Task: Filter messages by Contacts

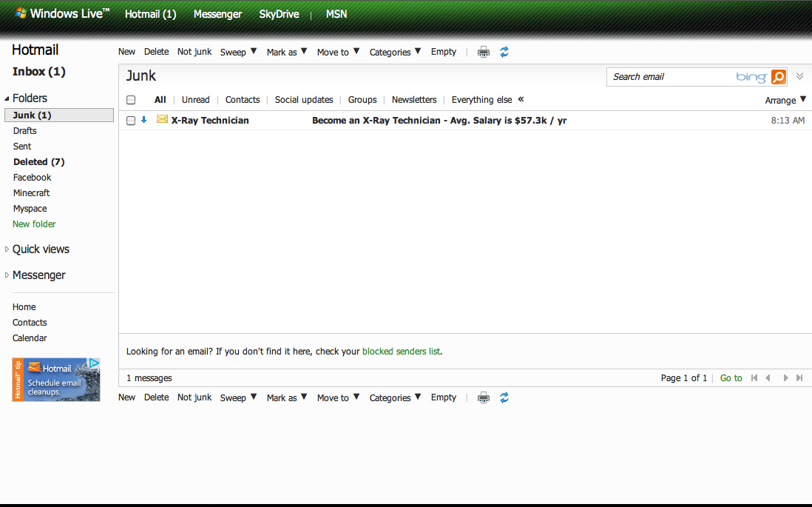Action: pyautogui.click(x=243, y=99)
